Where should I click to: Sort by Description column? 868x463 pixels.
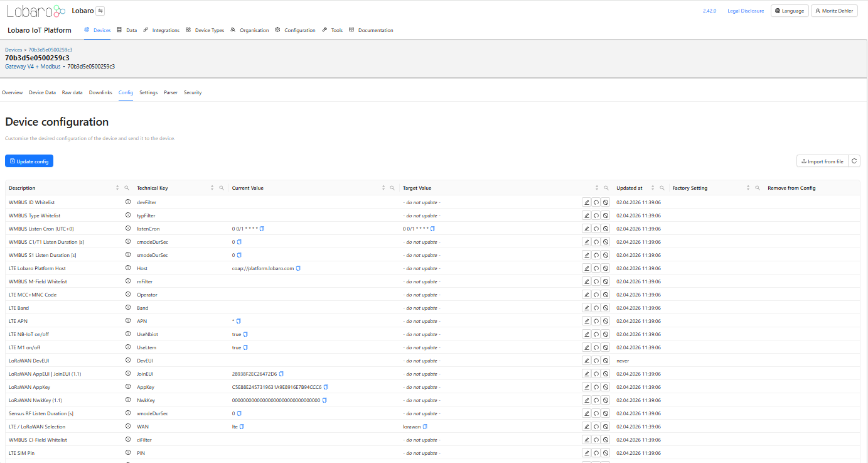pos(117,188)
